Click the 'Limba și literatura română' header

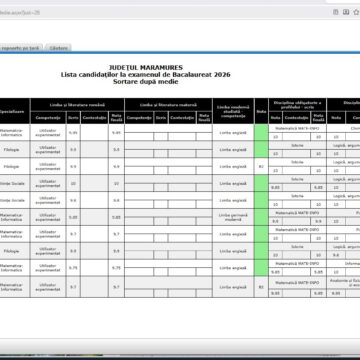coord(77,105)
